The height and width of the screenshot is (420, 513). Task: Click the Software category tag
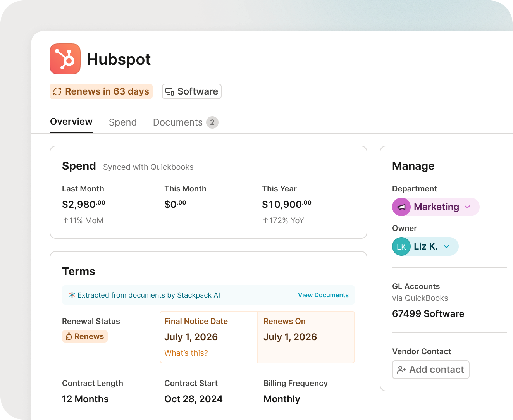point(192,91)
